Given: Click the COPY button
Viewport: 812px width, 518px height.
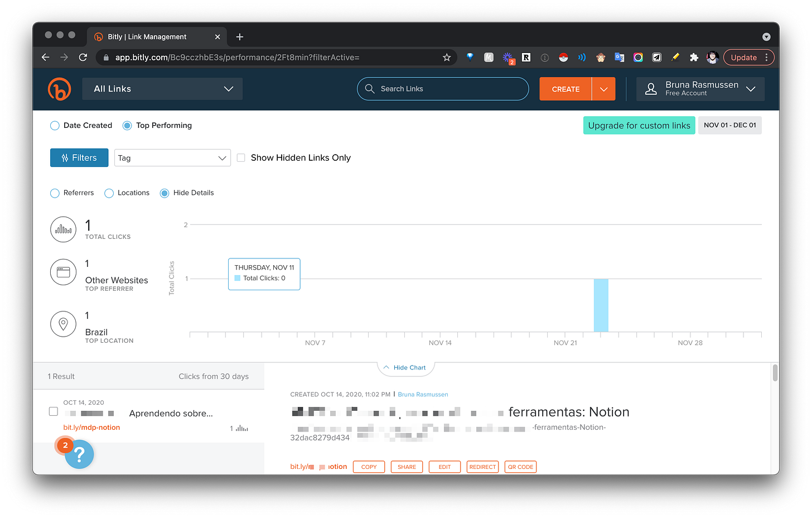Looking at the screenshot, I should click(x=369, y=467).
